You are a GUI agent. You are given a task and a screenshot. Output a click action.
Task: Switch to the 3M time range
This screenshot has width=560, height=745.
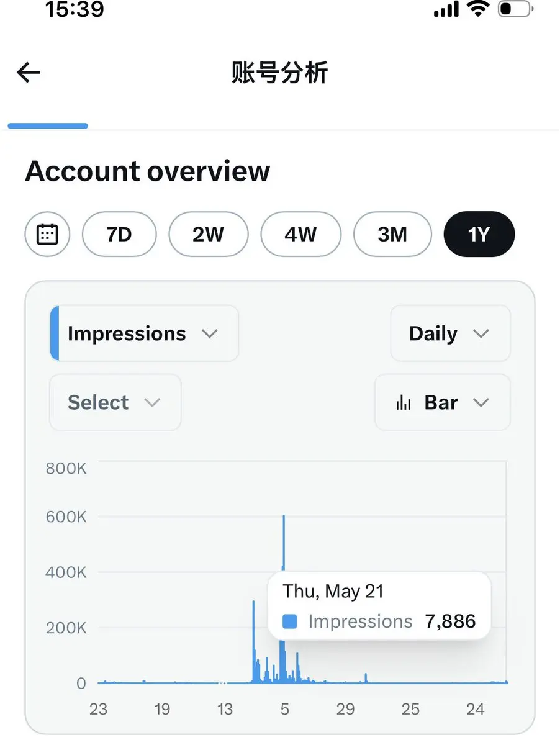click(x=392, y=235)
